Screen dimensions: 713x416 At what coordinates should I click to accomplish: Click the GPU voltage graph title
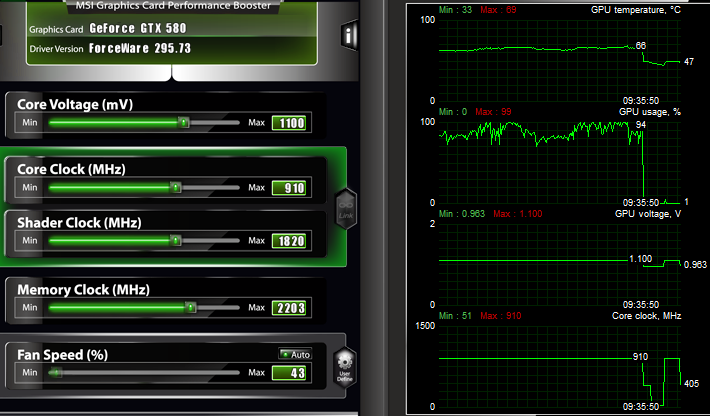coord(648,214)
